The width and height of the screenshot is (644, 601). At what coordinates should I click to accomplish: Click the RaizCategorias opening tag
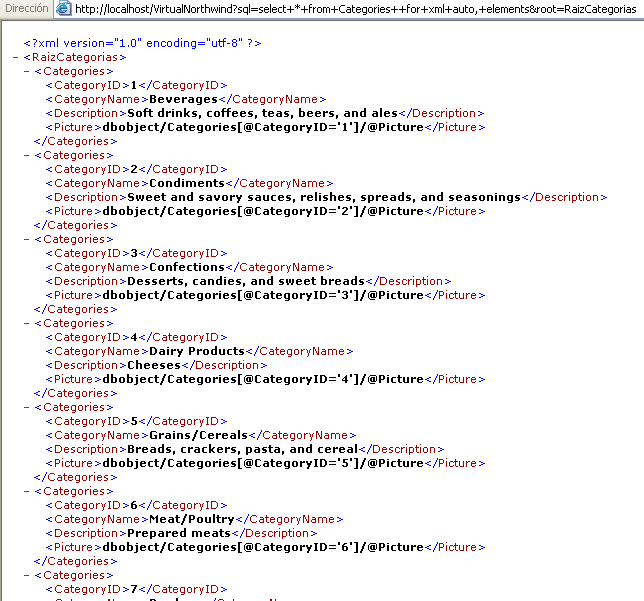pyautogui.click(x=75, y=58)
